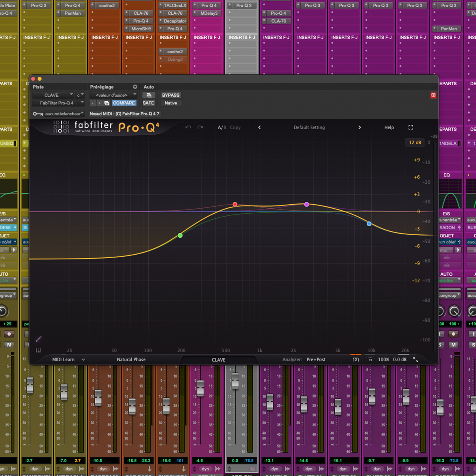This screenshot has width=476, height=476.
Task: Open the aucundéclencheur key input dropdown
Action: (x=64, y=114)
